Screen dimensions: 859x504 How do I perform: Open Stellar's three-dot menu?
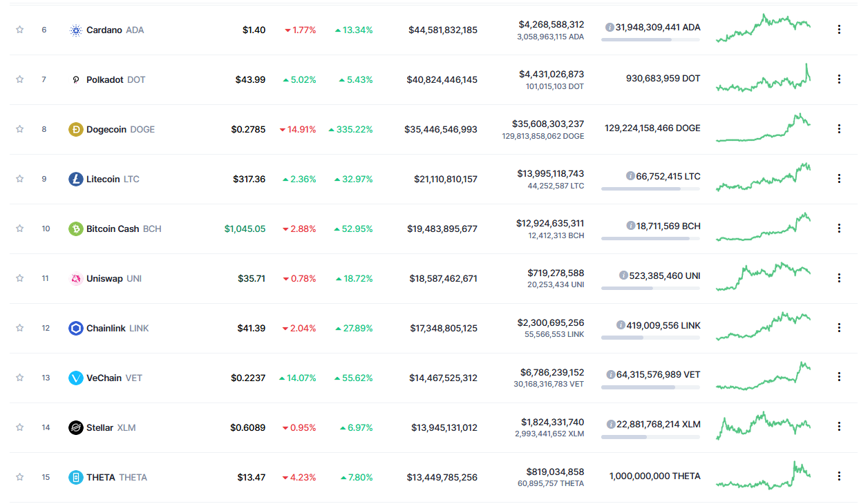(x=839, y=427)
